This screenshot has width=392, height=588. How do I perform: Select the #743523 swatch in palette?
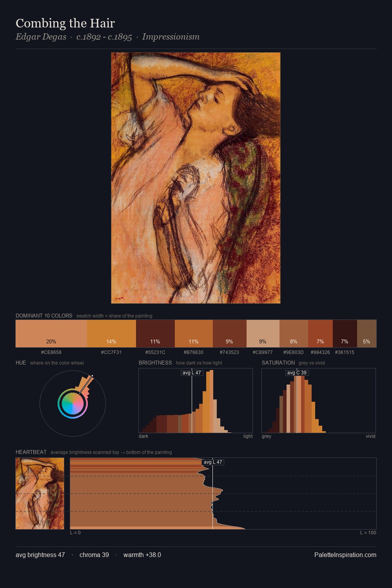(230, 334)
